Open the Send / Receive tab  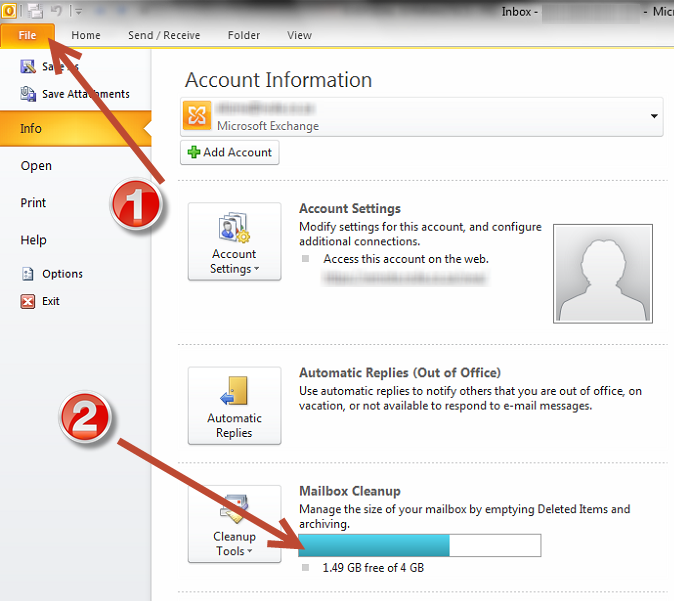[164, 35]
